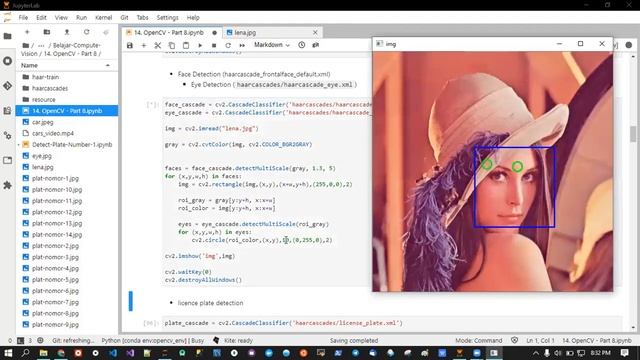This screenshot has height=360, width=640.
Task: Open the haar-train folder
Action: (x=67, y=77)
